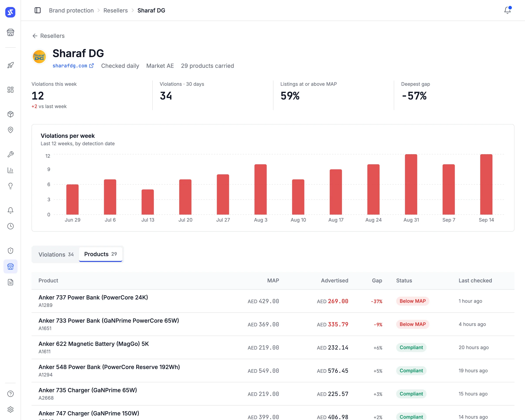Click the Aug 31 bar in chart
The width and height of the screenshot is (525, 420).
pos(411,184)
